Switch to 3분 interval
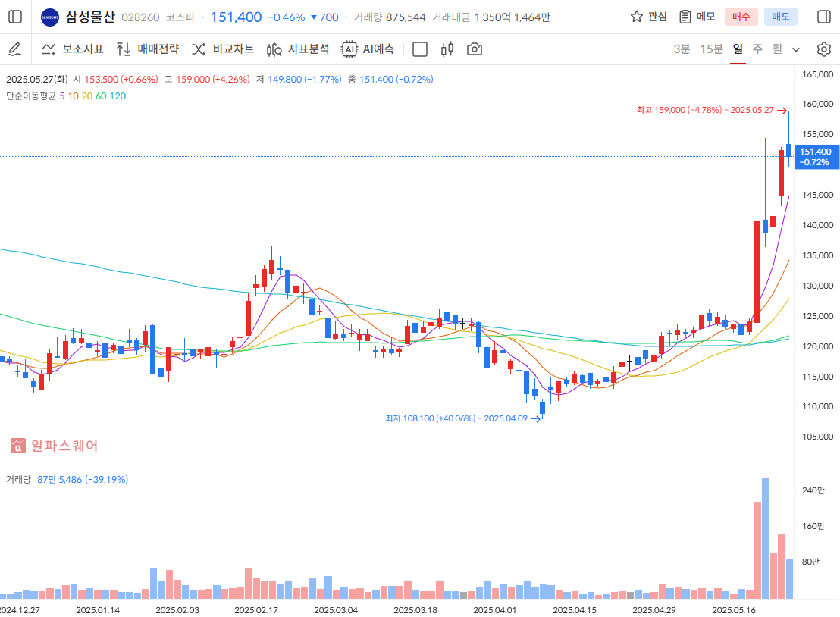 (682, 49)
